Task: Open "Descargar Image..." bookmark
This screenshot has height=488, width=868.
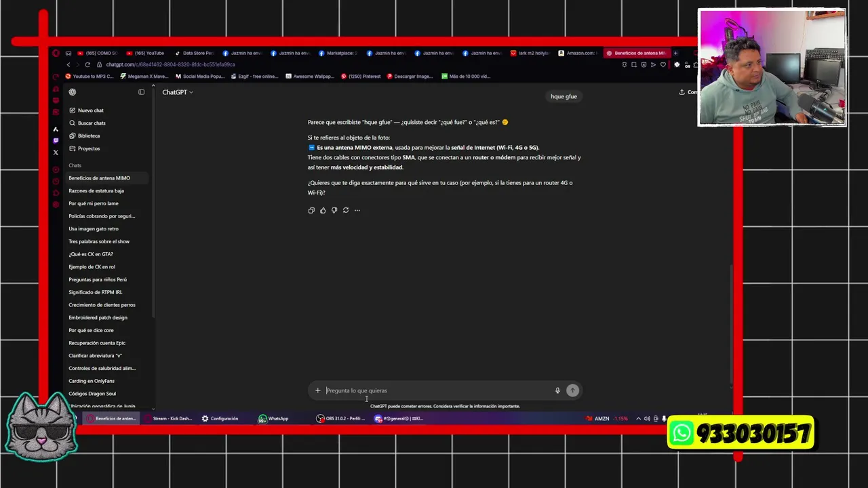Action: click(410, 77)
